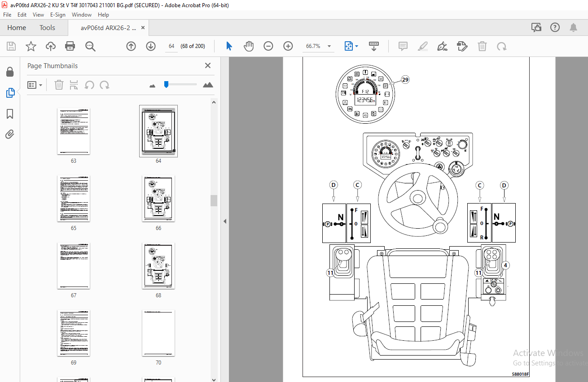Open the E-Sign menu
588x382 pixels.
(58, 14)
